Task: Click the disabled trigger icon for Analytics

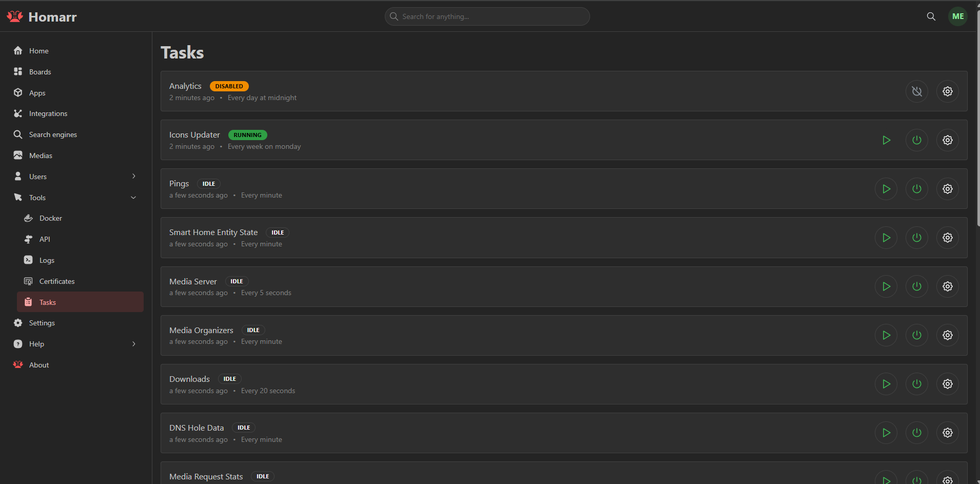Action: tap(917, 91)
